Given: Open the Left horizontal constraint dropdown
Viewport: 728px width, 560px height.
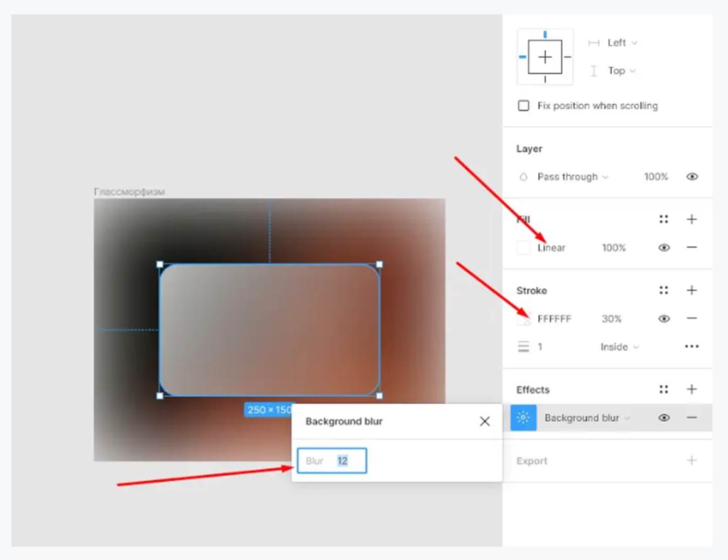Looking at the screenshot, I should (621, 43).
